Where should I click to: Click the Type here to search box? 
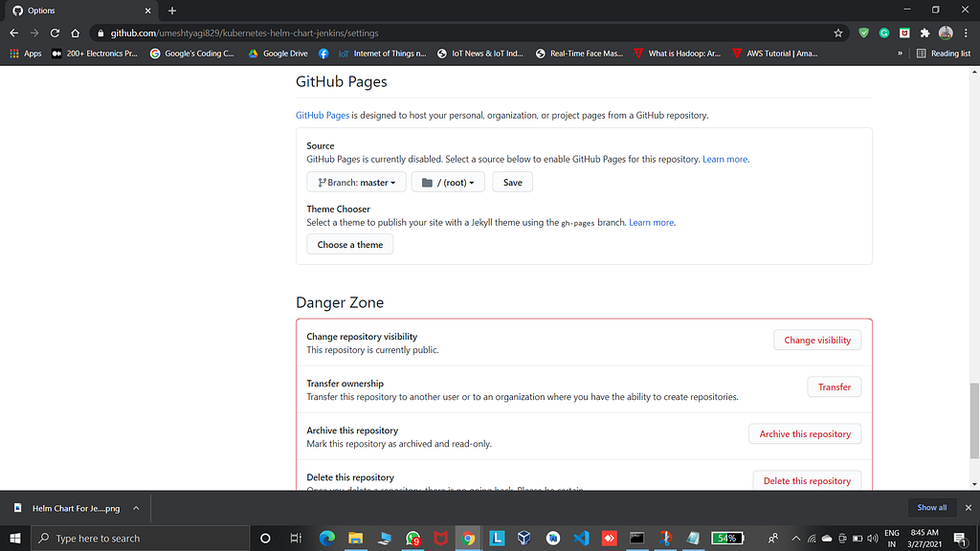click(141, 538)
